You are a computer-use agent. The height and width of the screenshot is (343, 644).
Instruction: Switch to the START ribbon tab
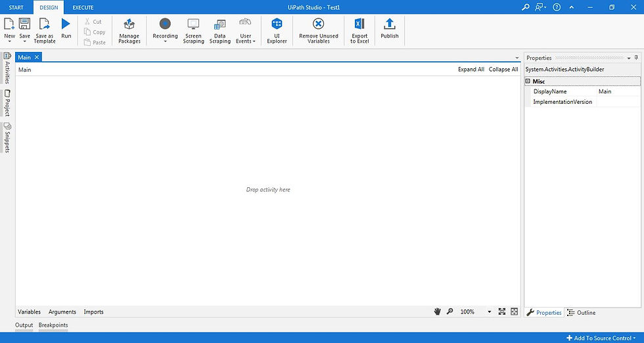[x=16, y=7]
